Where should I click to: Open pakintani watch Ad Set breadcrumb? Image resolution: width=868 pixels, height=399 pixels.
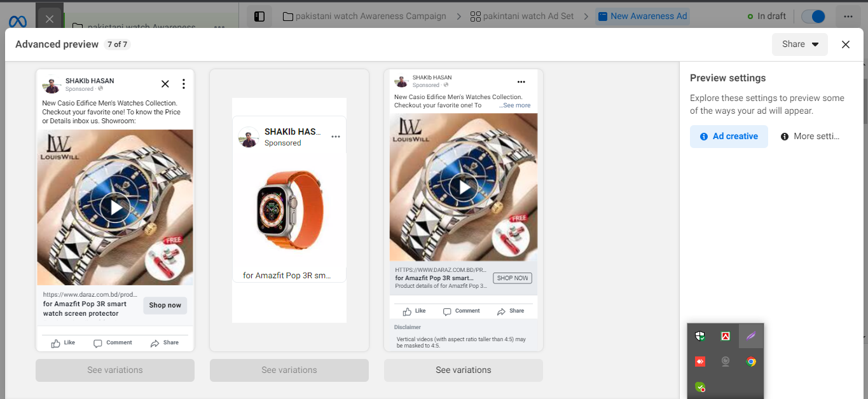[522, 17]
